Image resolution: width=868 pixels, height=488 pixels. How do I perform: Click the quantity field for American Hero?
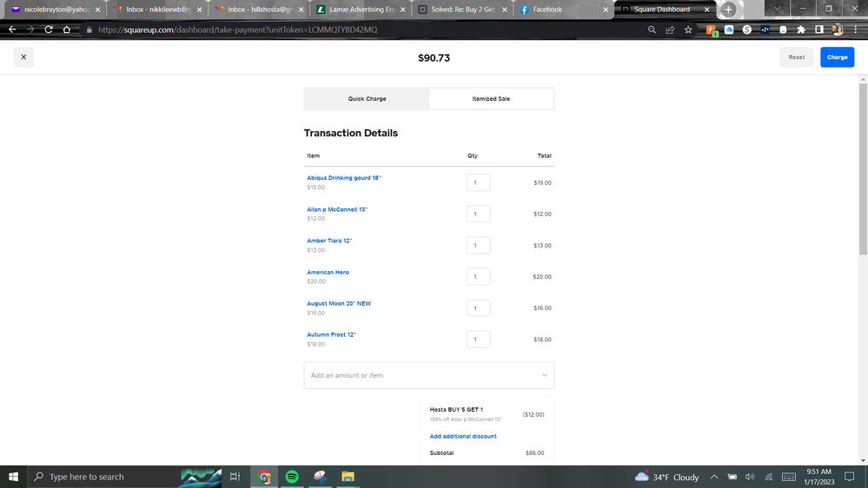tap(478, 277)
